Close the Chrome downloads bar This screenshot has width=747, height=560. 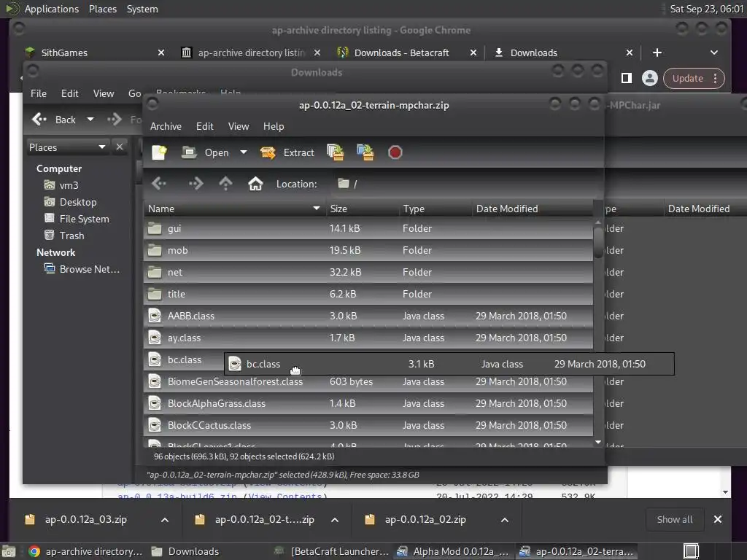[x=718, y=519]
